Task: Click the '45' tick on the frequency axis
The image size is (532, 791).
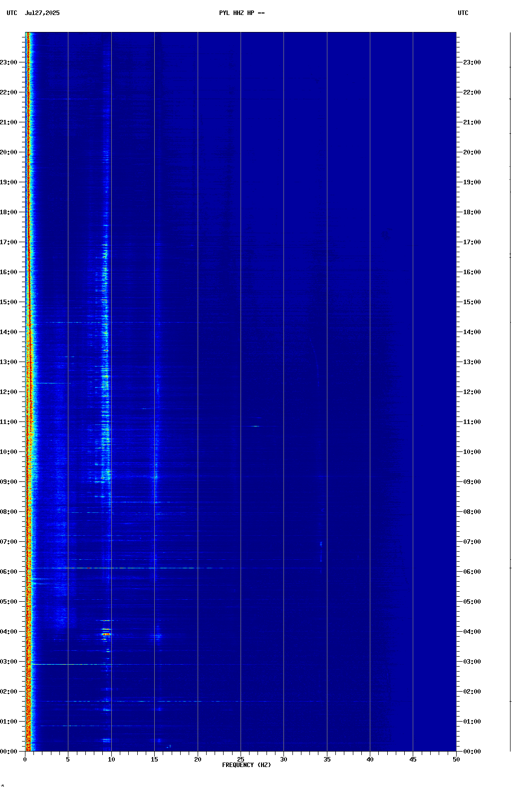Action: pyautogui.click(x=413, y=760)
